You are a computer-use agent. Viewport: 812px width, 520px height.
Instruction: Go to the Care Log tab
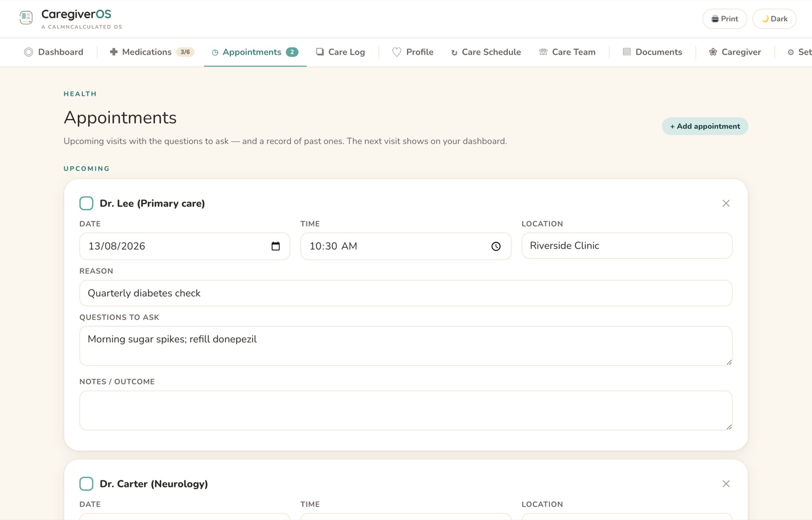click(x=340, y=52)
